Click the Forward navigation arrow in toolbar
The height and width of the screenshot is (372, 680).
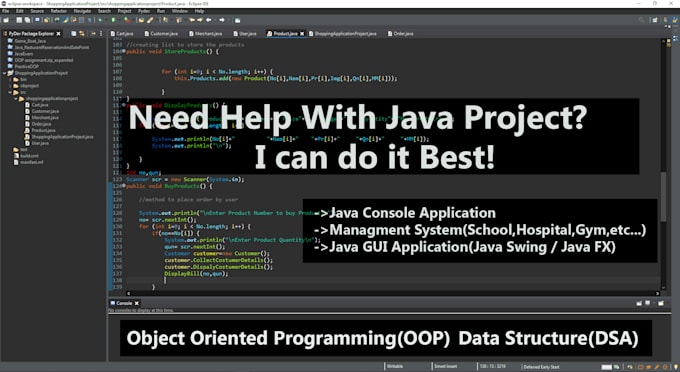[222, 20]
